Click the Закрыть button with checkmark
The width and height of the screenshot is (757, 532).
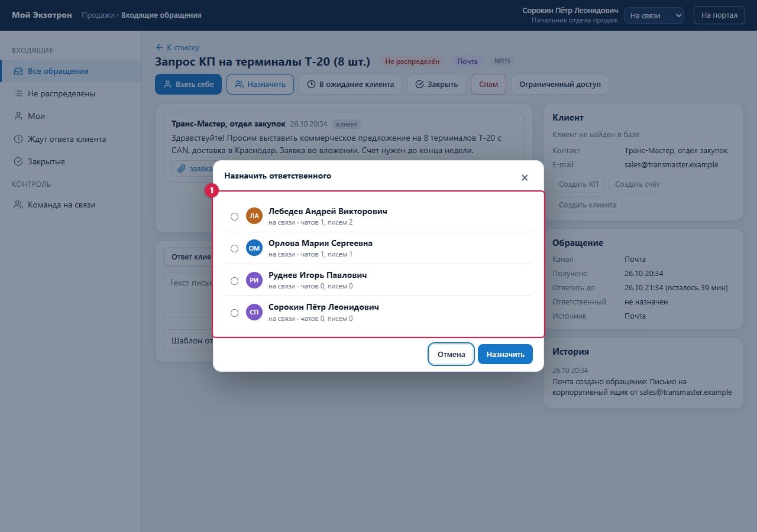coord(436,84)
